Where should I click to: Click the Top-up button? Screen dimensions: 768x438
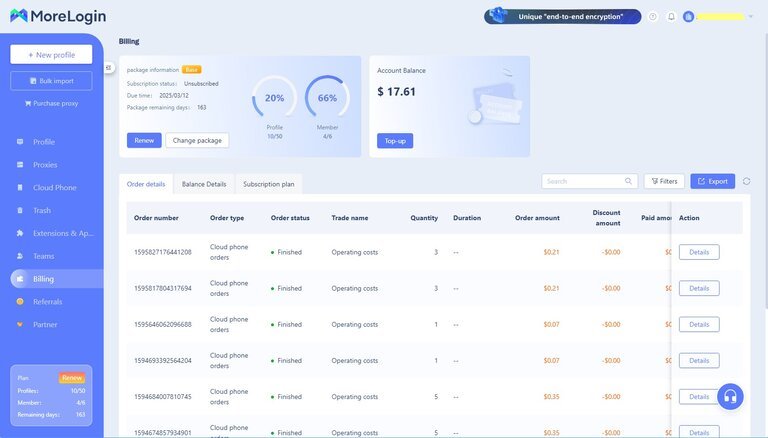[x=395, y=141]
